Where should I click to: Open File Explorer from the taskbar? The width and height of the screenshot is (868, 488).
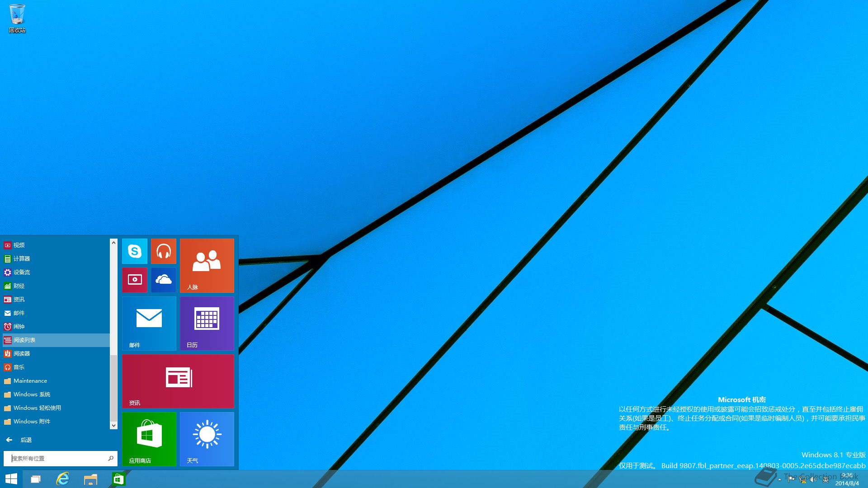(90, 479)
